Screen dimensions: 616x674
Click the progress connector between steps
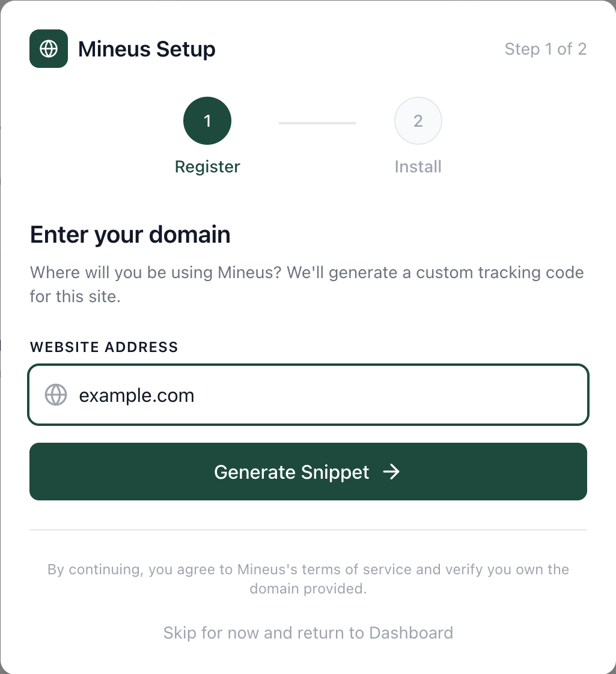[317, 123]
